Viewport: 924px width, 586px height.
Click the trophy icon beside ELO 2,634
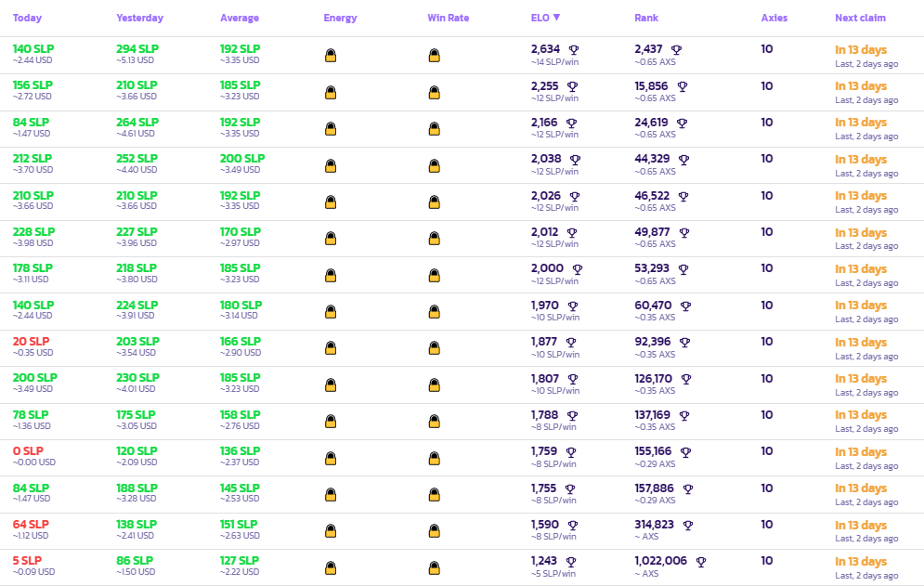573,50
